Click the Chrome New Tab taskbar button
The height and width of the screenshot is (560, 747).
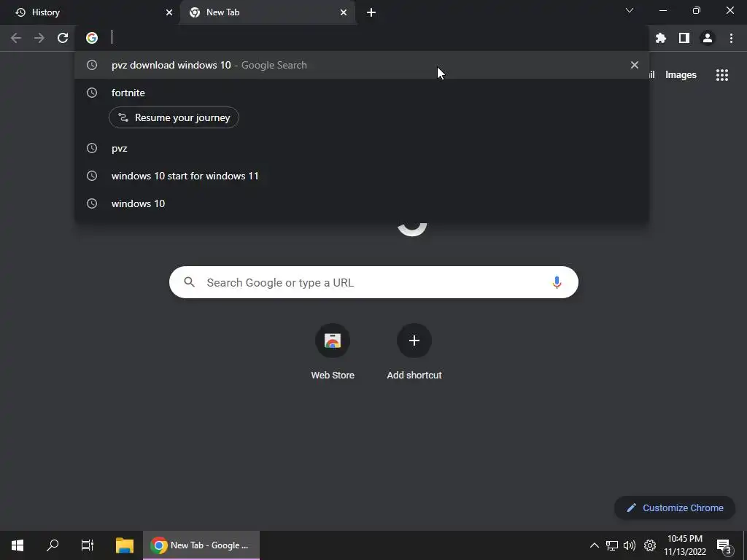(201, 545)
